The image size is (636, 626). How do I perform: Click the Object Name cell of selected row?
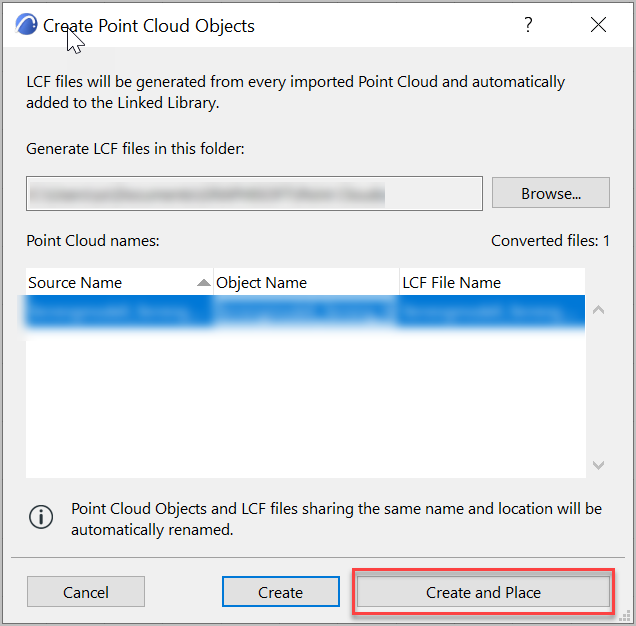pos(306,312)
